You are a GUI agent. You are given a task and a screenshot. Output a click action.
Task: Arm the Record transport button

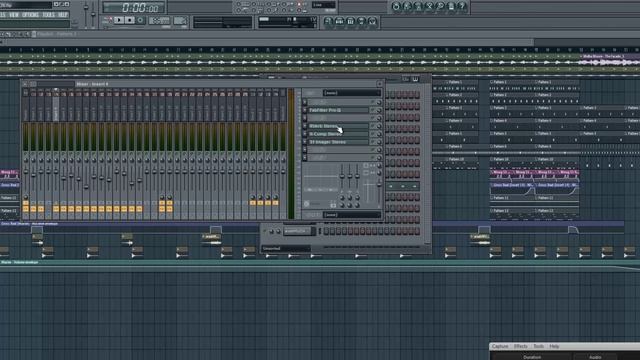tap(140, 20)
